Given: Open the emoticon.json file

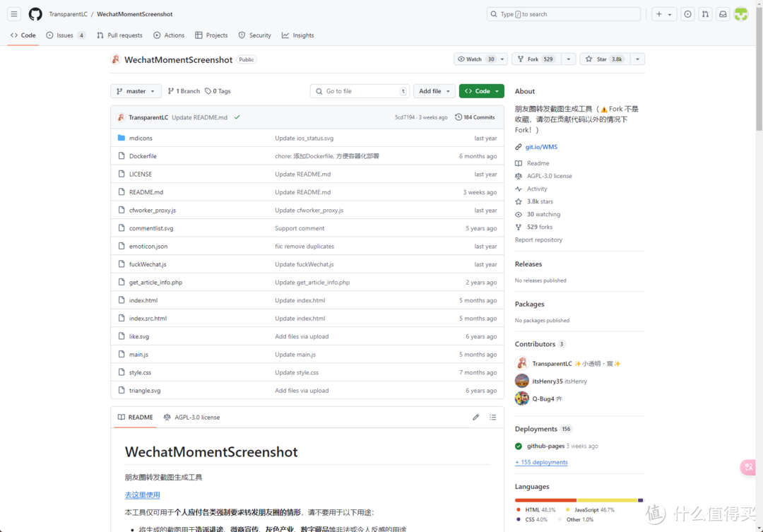Looking at the screenshot, I should pos(148,247).
